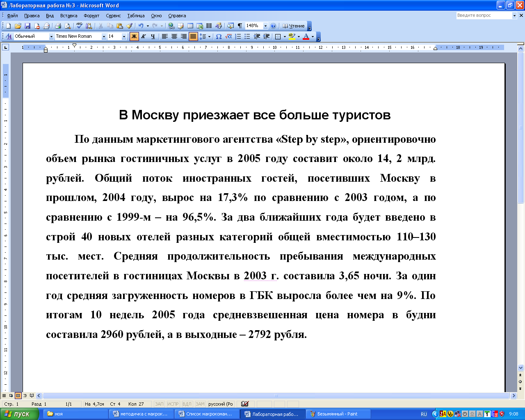Open the Вставка menu

(68, 16)
